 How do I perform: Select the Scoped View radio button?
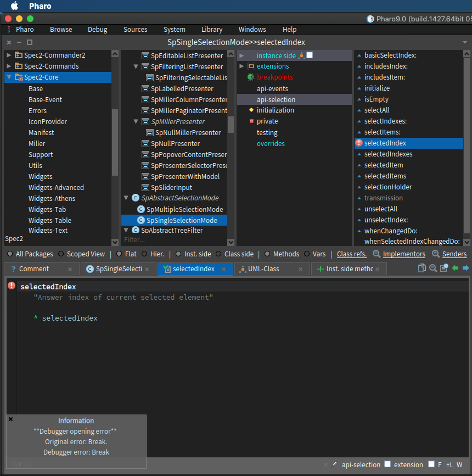click(61, 254)
